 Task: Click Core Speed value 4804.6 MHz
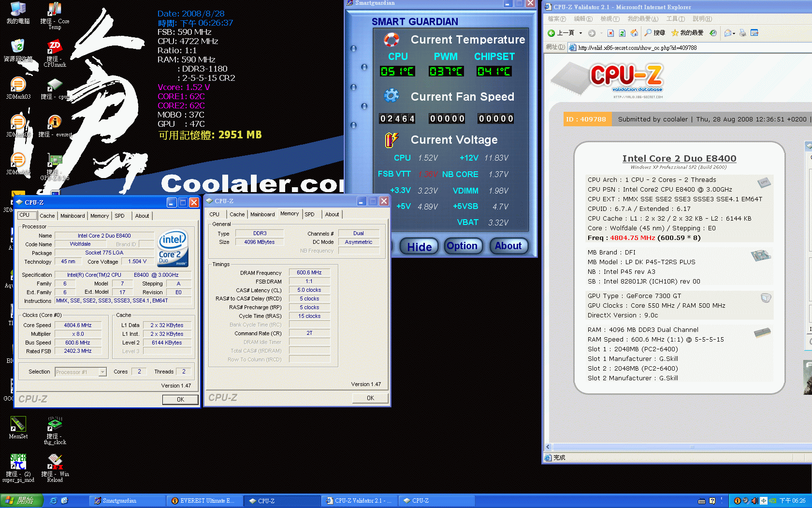click(x=78, y=325)
